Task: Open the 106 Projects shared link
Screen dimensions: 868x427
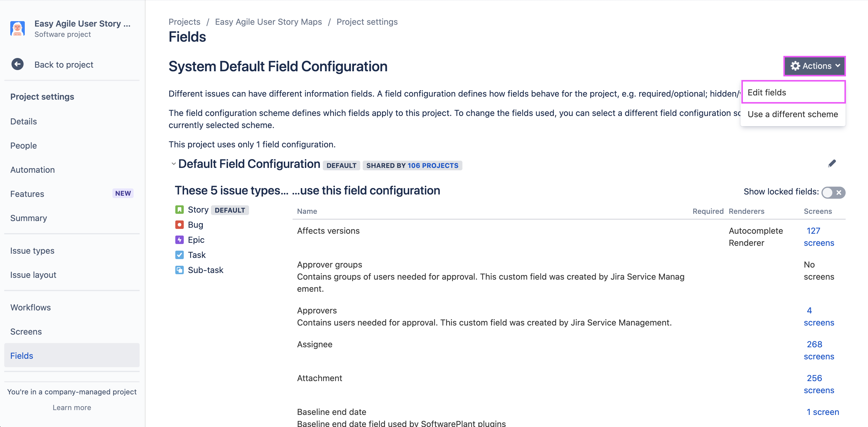Action: [433, 166]
